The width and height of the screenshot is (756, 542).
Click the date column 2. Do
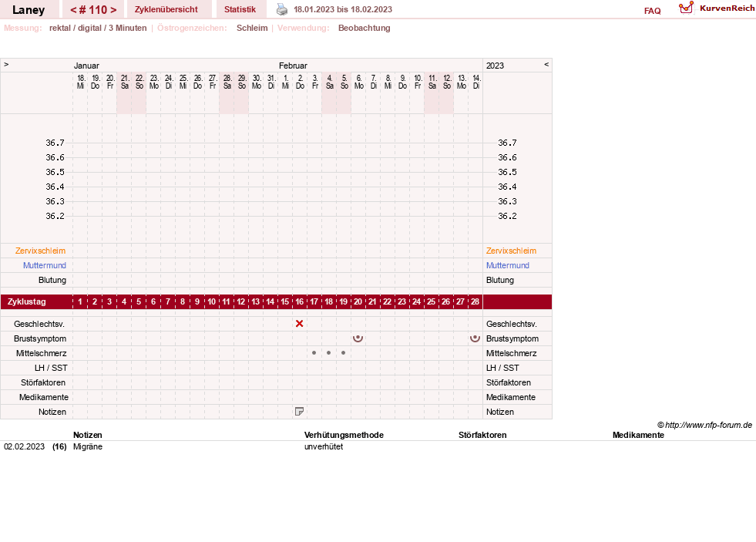(x=300, y=82)
